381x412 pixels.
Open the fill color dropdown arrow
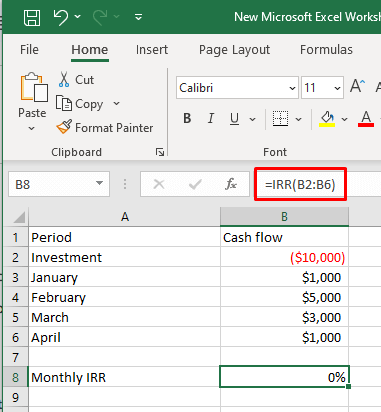[x=345, y=119]
